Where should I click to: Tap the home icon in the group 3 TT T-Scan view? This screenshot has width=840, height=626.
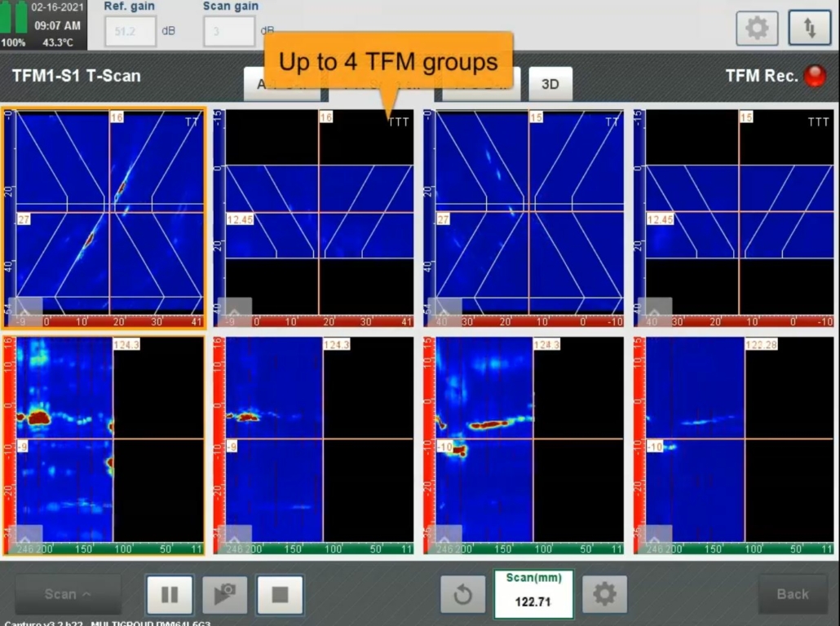(x=444, y=311)
